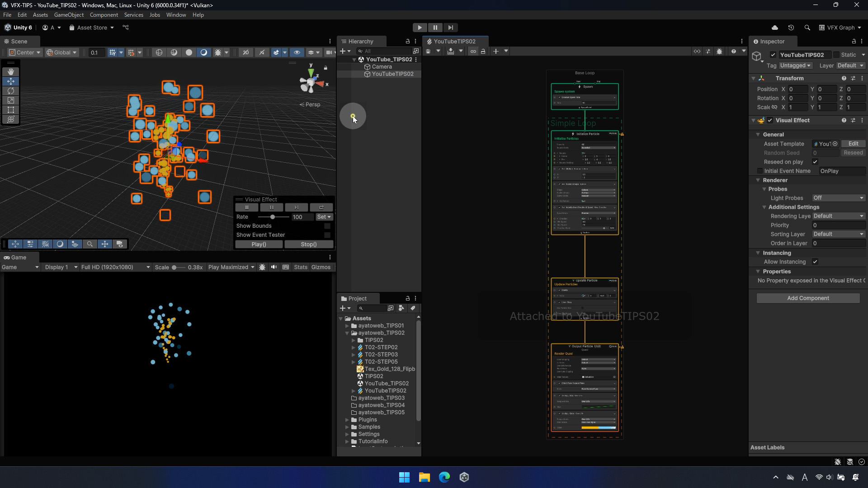Select the Rect transform tool
This screenshot has height=488, width=868.
[x=11, y=110]
